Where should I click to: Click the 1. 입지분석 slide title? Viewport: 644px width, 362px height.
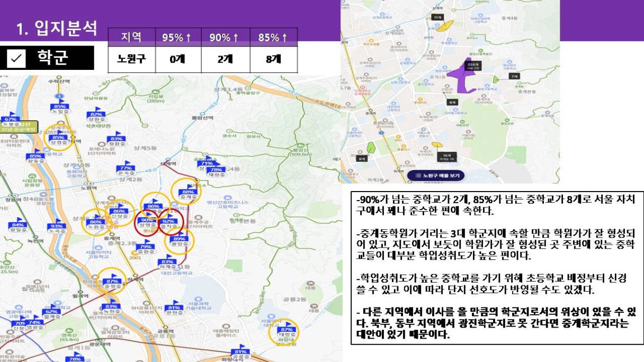click(x=57, y=29)
